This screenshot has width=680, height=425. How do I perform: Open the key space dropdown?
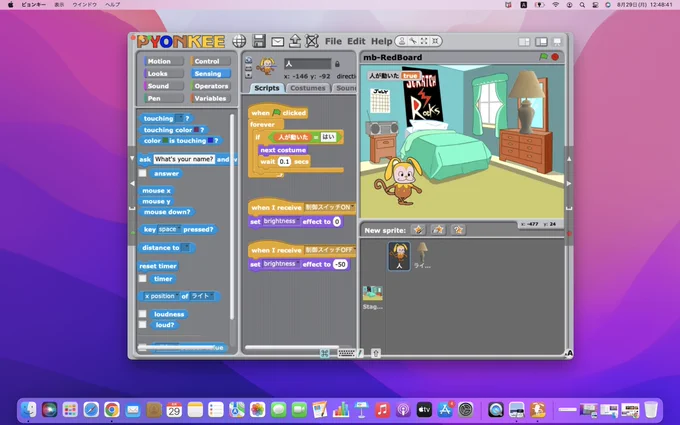click(169, 229)
